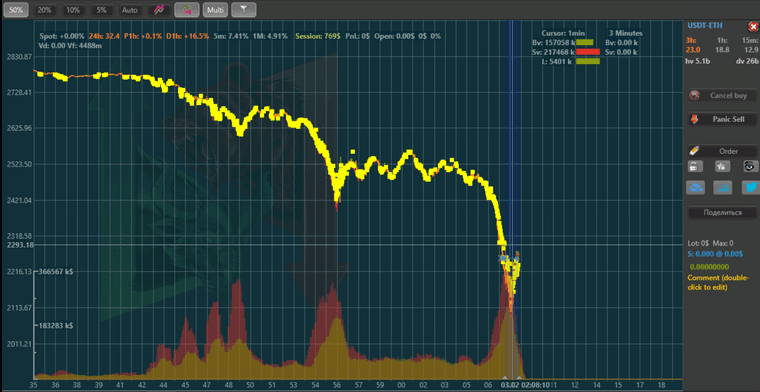The height and width of the screenshot is (392, 760).
Task: Click the P1h: +0.1% stat
Action: (143, 36)
